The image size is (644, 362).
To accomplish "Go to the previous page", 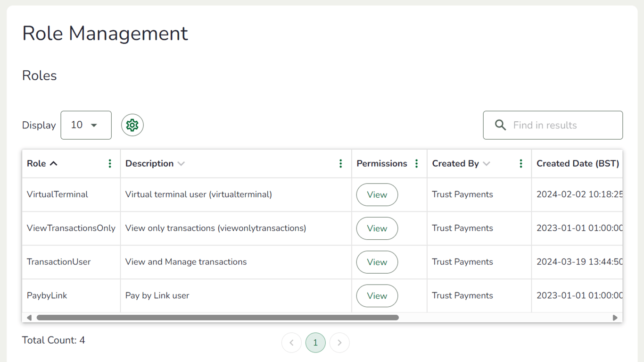I will 291,343.
